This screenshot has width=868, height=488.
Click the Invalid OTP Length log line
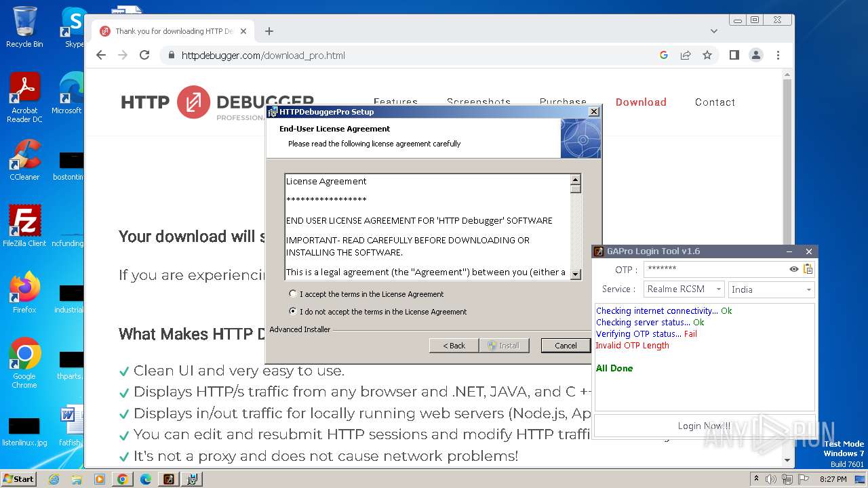pyautogui.click(x=632, y=346)
